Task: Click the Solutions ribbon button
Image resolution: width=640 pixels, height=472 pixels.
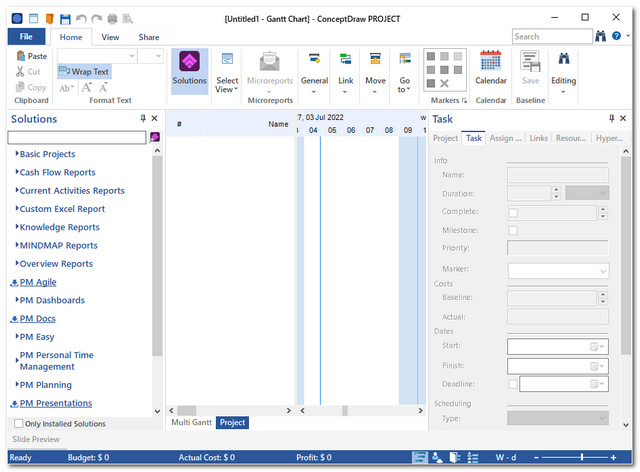Action: tap(189, 71)
